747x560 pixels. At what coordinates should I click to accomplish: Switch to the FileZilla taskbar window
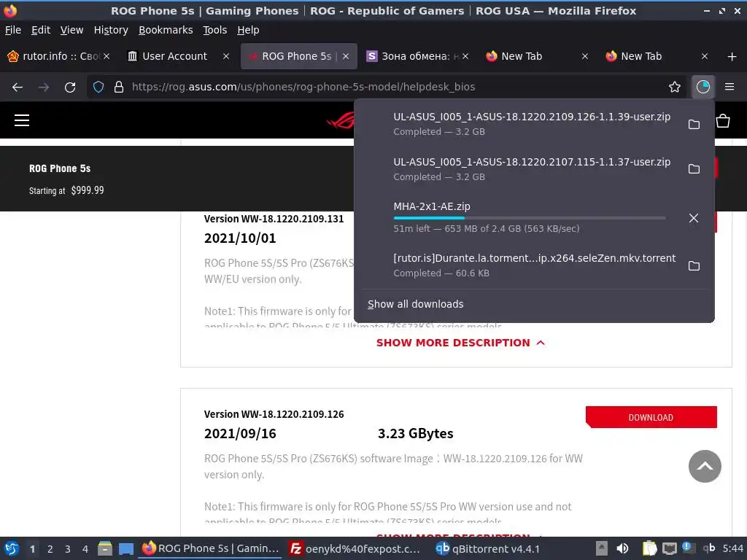click(355, 548)
